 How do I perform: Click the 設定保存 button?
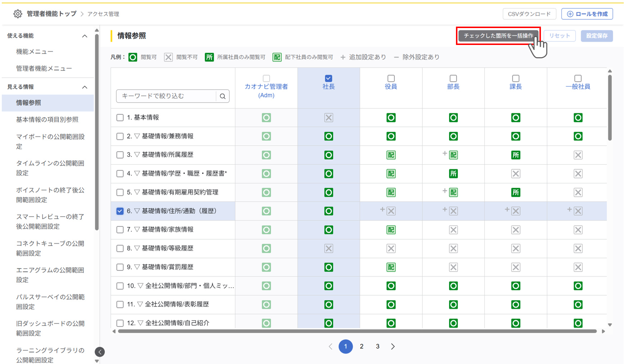[x=597, y=36]
